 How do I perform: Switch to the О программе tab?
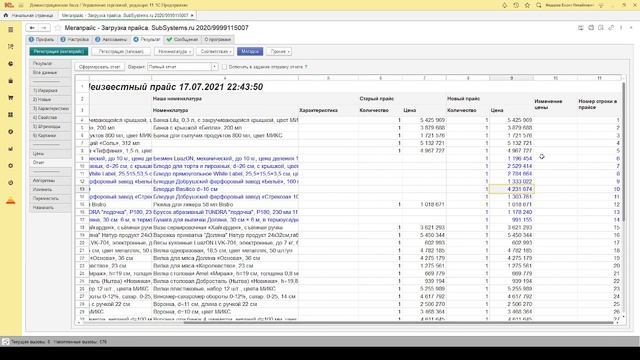218,40
